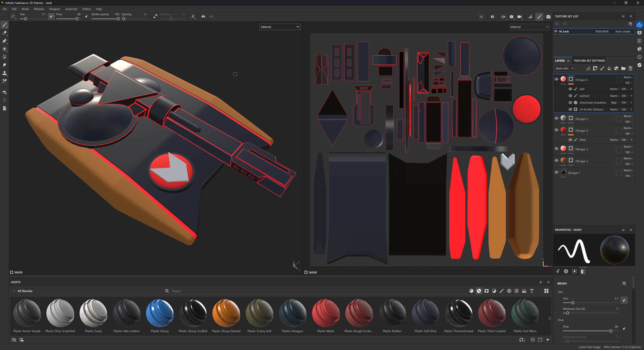Hide Fill layer 2 visibility

click(x=556, y=160)
